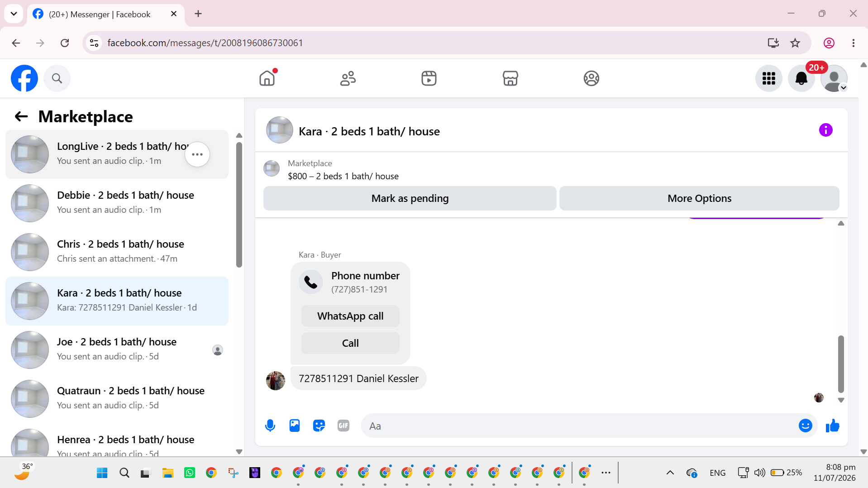Open tab search dropdown arrow

point(14,14)
